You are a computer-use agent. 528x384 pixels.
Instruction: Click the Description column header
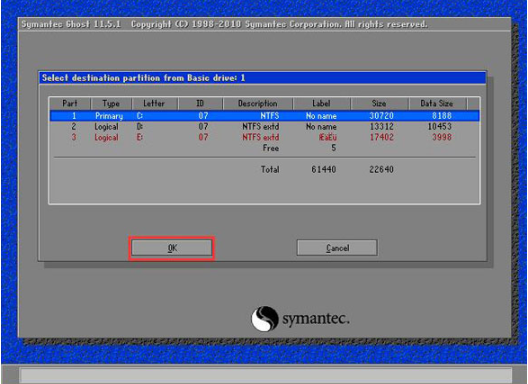[258, 103]
